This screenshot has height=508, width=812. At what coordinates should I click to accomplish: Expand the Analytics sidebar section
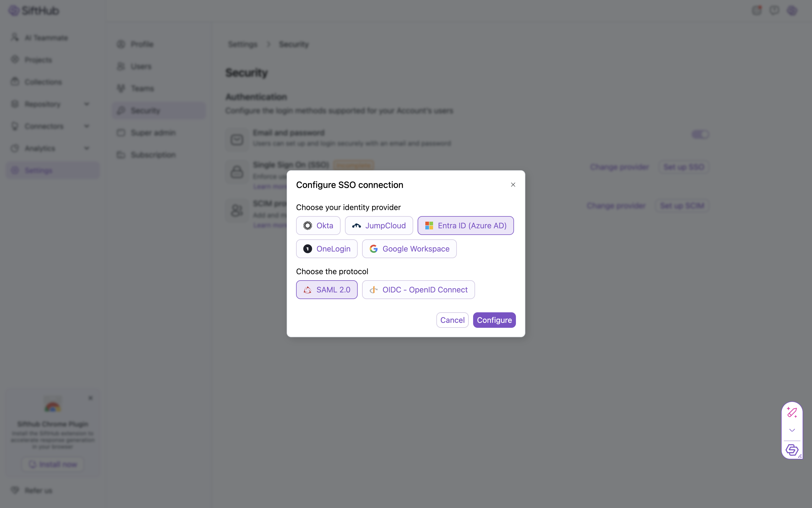87,148
